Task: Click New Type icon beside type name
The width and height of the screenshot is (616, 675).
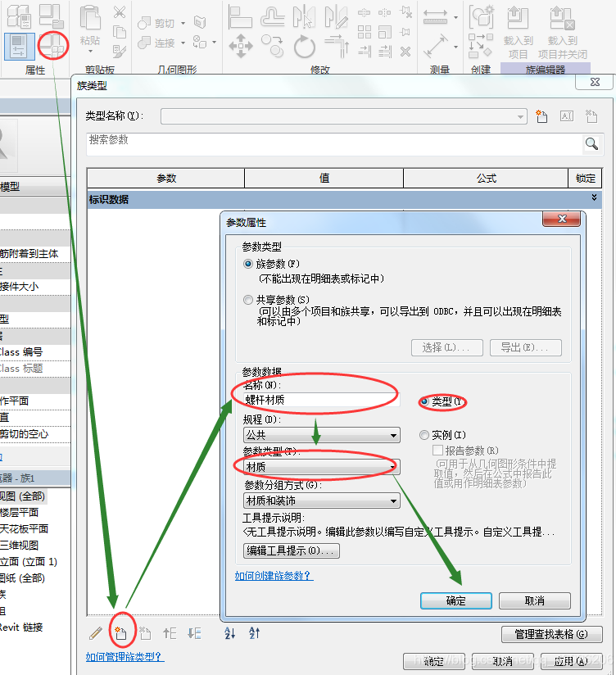Action: pyautogui.click(x=541, y=116)
